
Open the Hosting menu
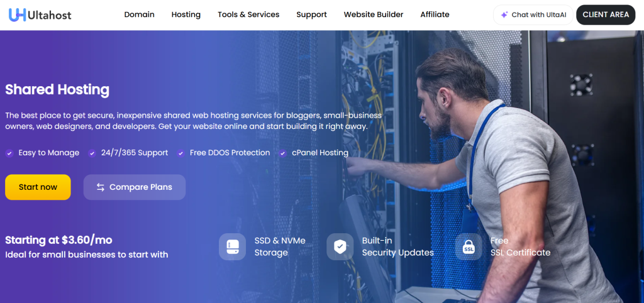tap(186, 15)
